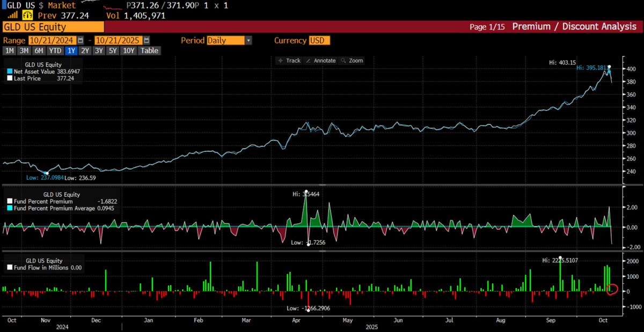Image resolution: width=644 pixels, height=332 pixels.
Task: Click the Fund Percent Premium white swatch
Action: point(9,202)
